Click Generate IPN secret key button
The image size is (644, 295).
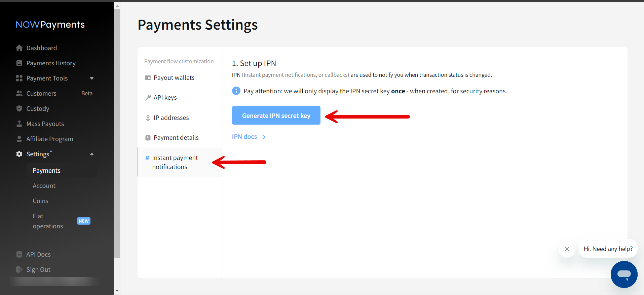pos(276,116)
